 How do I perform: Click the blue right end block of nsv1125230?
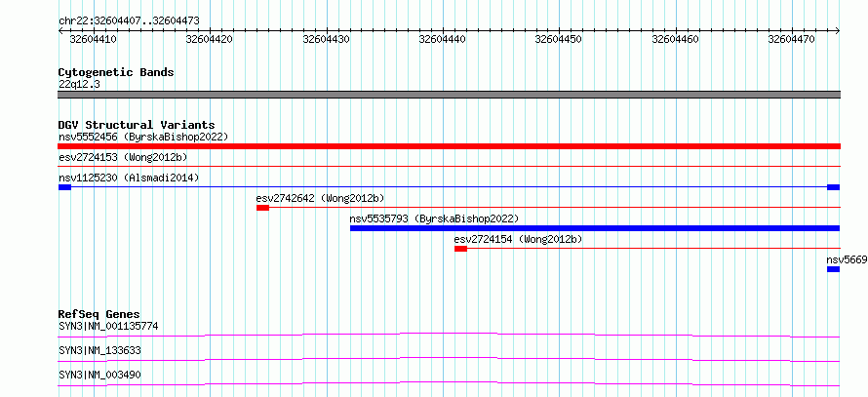(833, 187)
